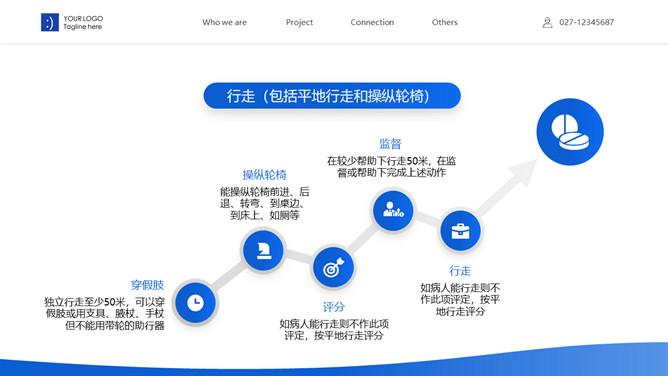Click the chess knight icon circle

pyautogui.click(x=263, y=250)
